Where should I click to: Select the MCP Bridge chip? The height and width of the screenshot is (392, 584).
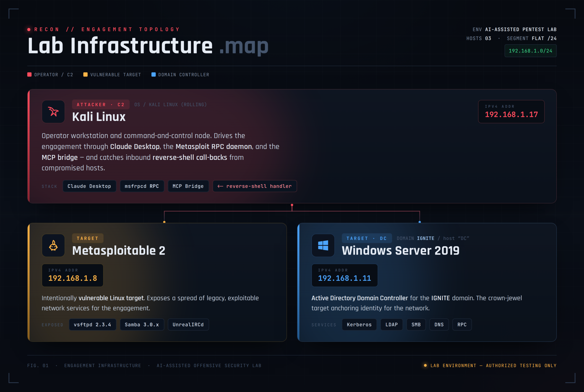pyautogui.click(x=188, y=186)
